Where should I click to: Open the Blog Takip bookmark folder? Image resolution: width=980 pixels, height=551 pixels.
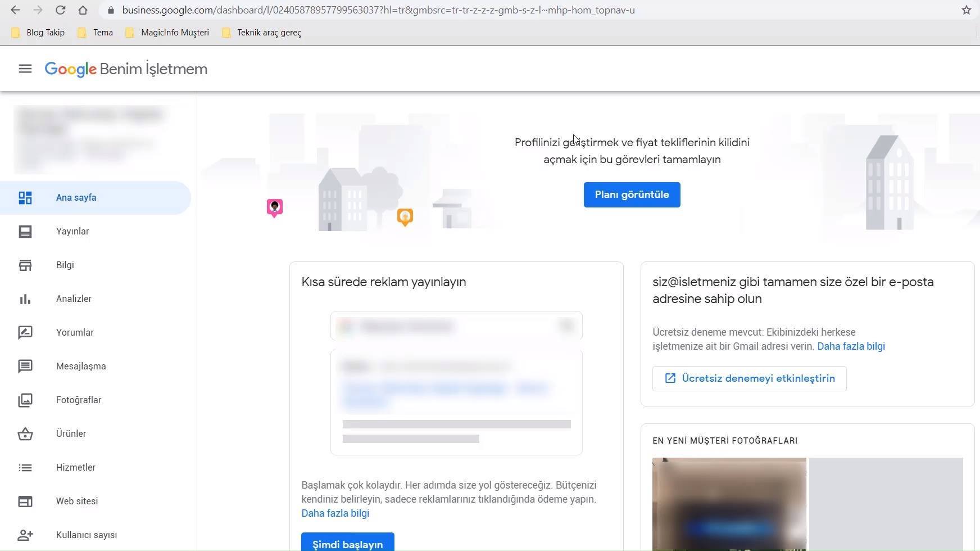(x=38, y=33)
